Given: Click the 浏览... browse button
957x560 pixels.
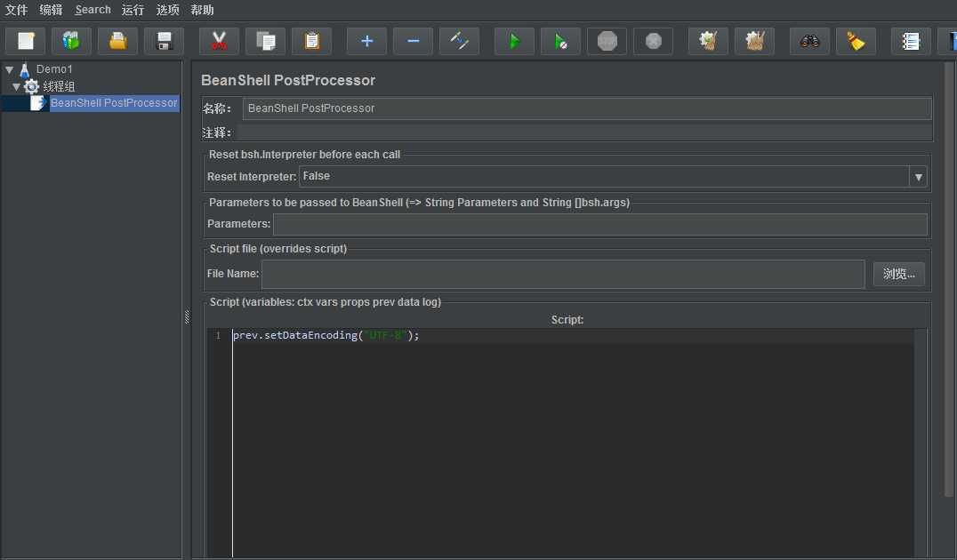Looking at the screenshot, I should (x=898, y=274).
